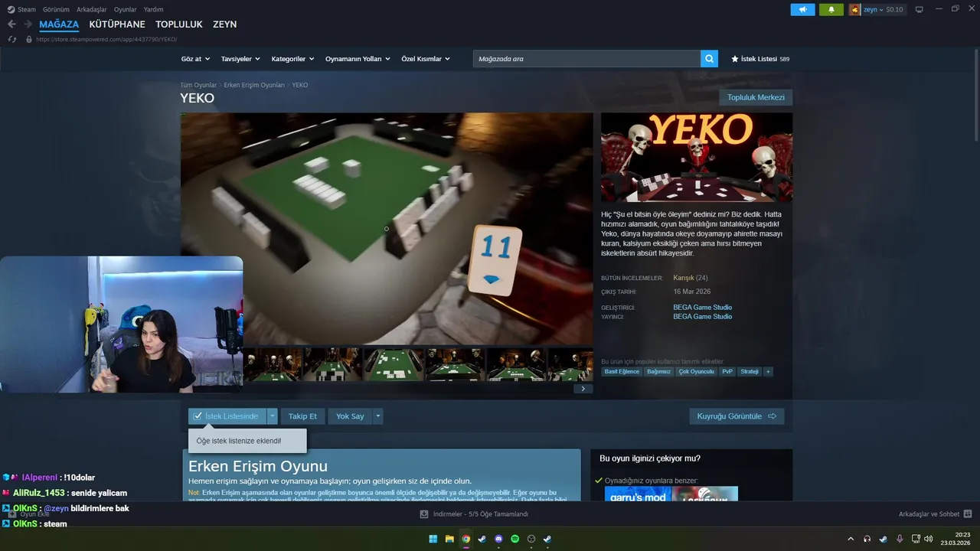
Task: Click the store search magnifier button
Action: click(x=709, y=59)
